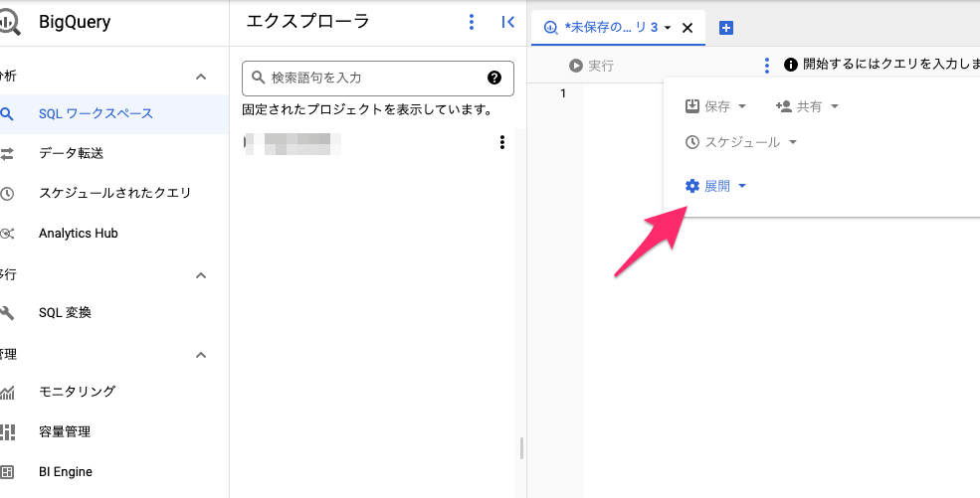Collapse the エクスプローラ panel
Image resolution: width=980 pixels, height=498 pixels.
click(508, 23)
